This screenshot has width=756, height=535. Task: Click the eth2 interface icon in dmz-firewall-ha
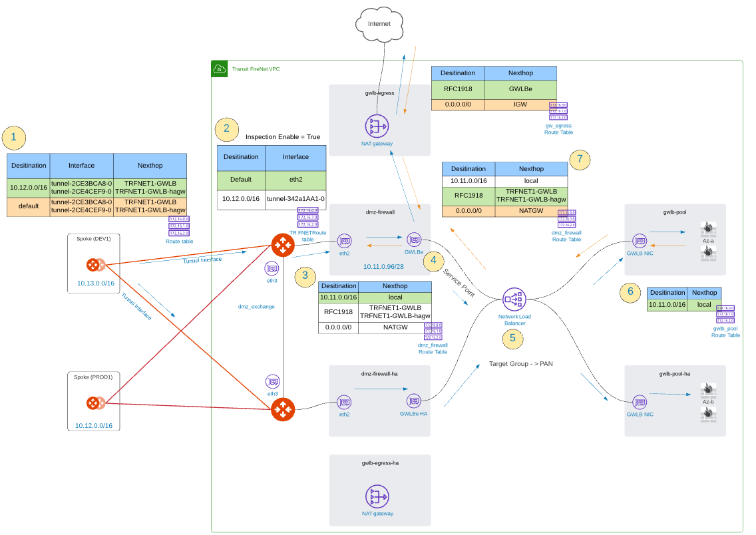point(344,402)
